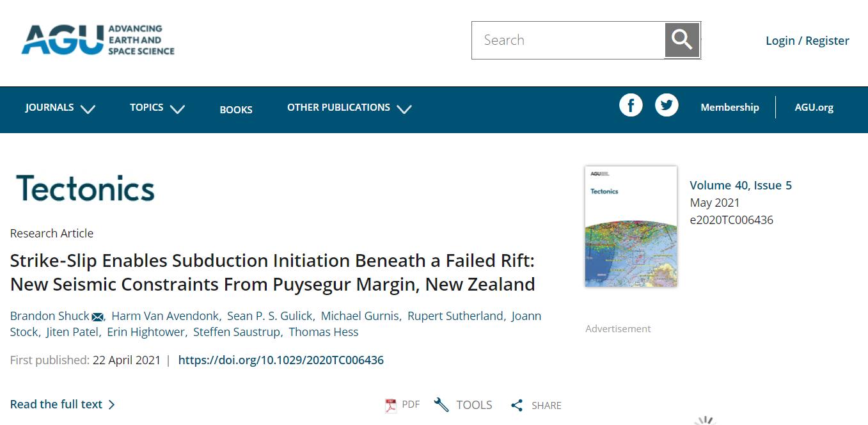This screenshot has height=425, width=868.
Task: Click the envelope icon beside Brandon Shuck
Action: click(98, 317)
